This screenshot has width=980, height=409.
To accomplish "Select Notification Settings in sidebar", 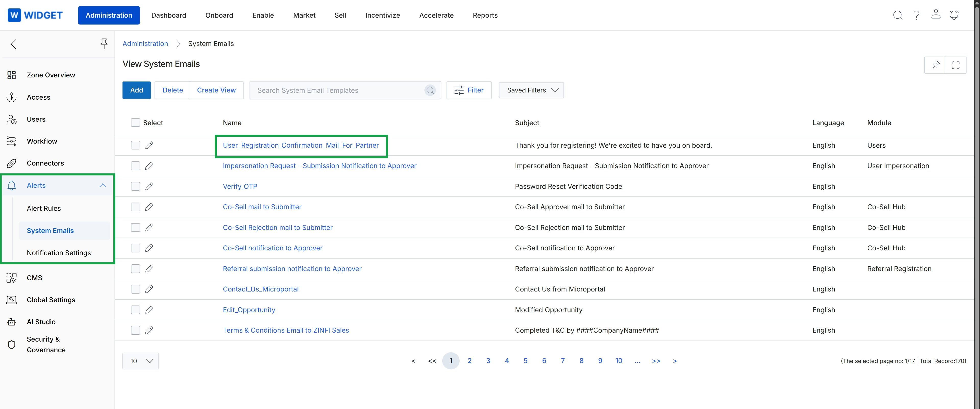I will click(x=59, y=253).
